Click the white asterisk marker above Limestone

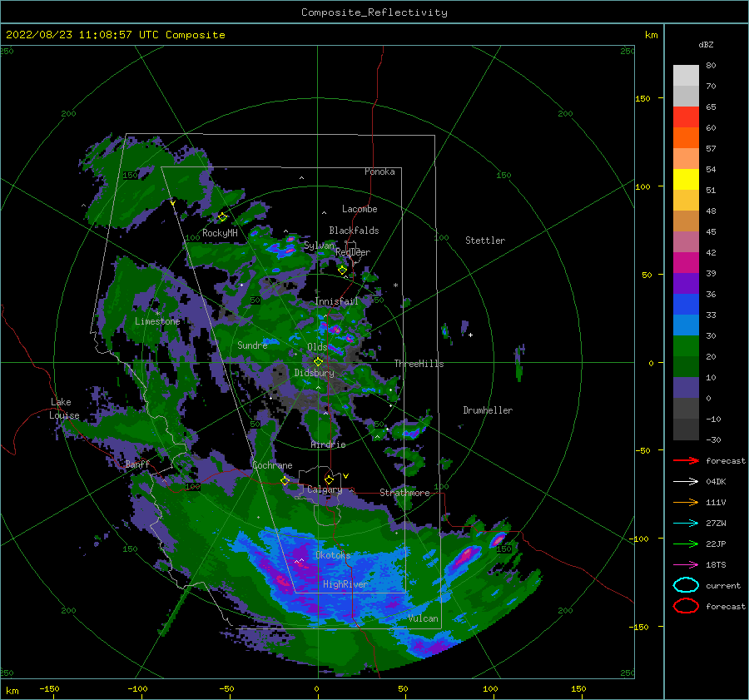point(157,313)
